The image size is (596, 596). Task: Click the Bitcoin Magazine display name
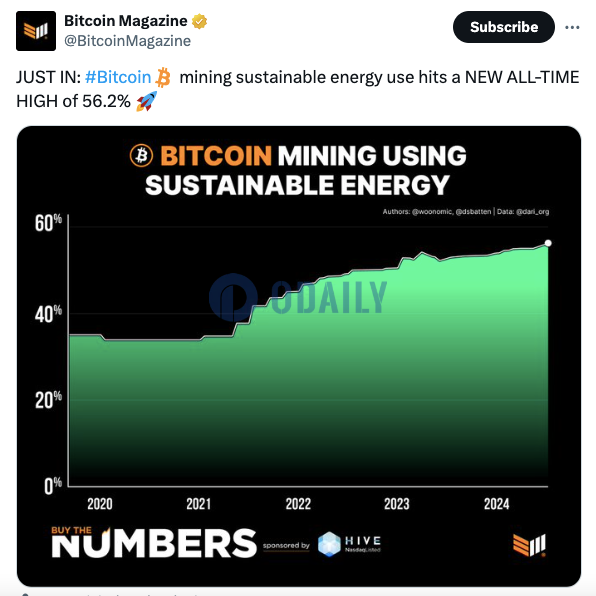click(x=126, y=21)
